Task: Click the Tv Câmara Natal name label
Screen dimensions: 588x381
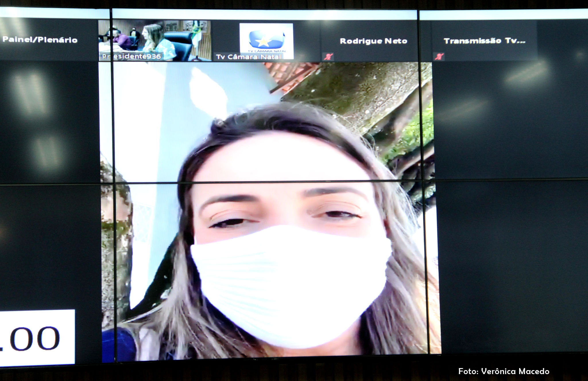Action: 248,57
